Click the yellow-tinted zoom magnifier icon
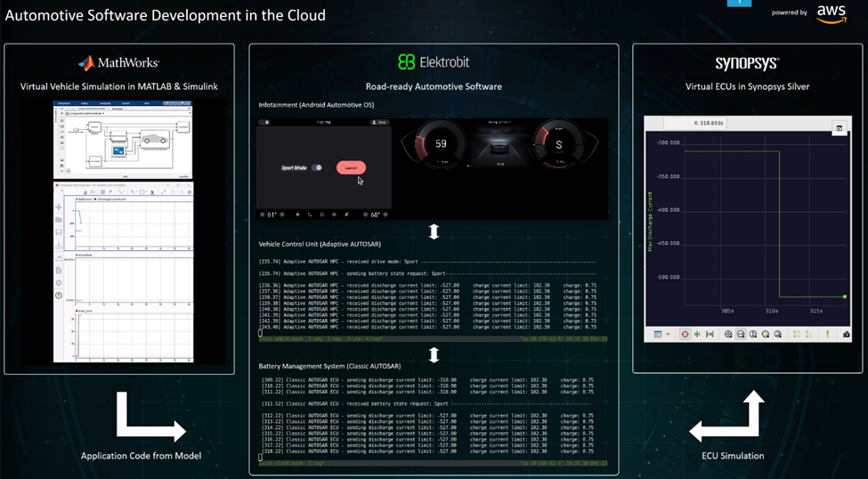Viewport: 868px width, 479px height. tap(766, 335)
